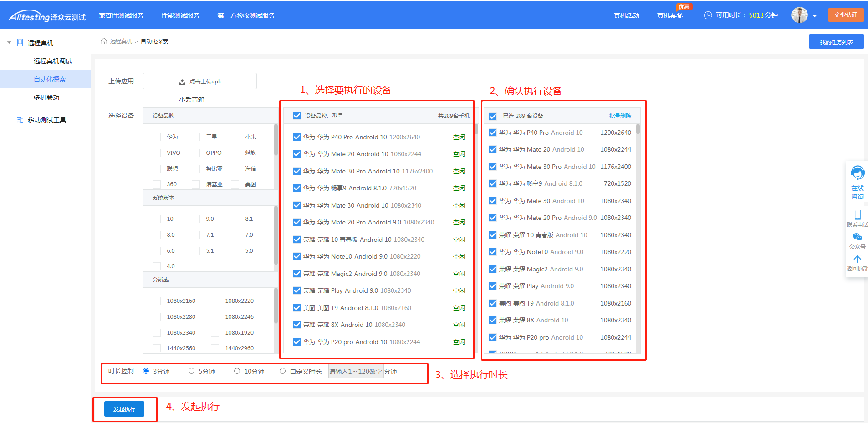Select the 5分钟 duration radio
The image size is (868, 423).
pos(192,371)
